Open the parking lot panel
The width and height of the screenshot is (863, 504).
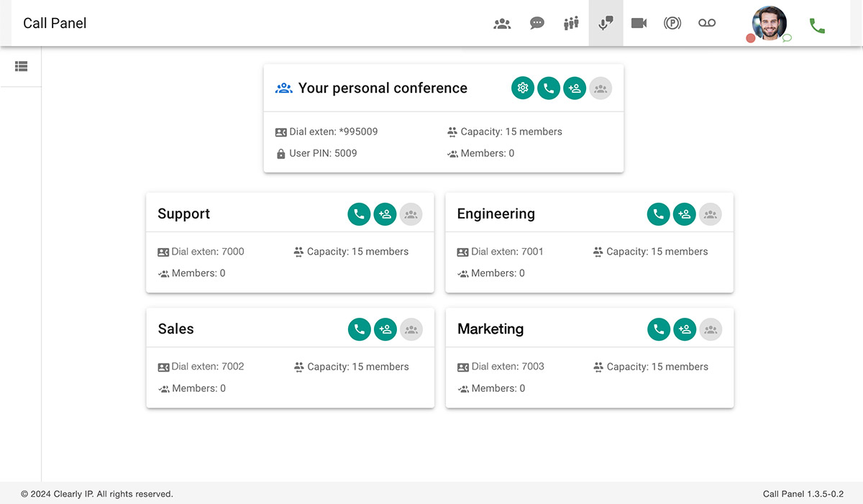tap(672, 24)
